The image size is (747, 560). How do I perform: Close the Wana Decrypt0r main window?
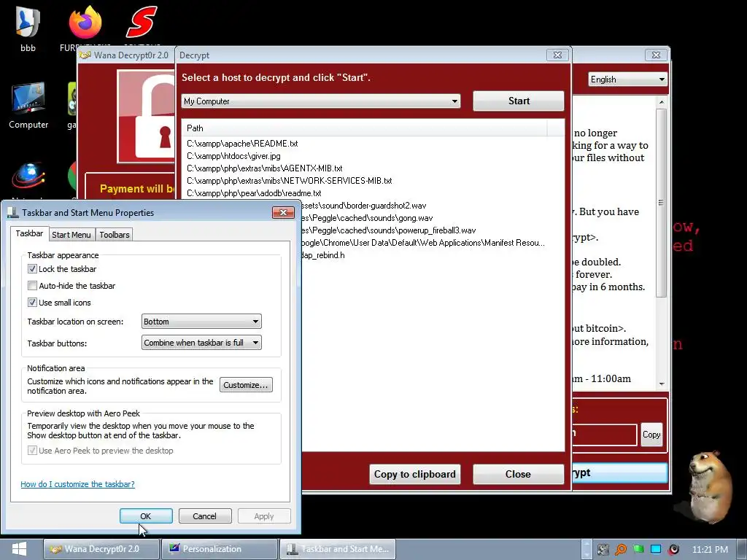(656, 55)
